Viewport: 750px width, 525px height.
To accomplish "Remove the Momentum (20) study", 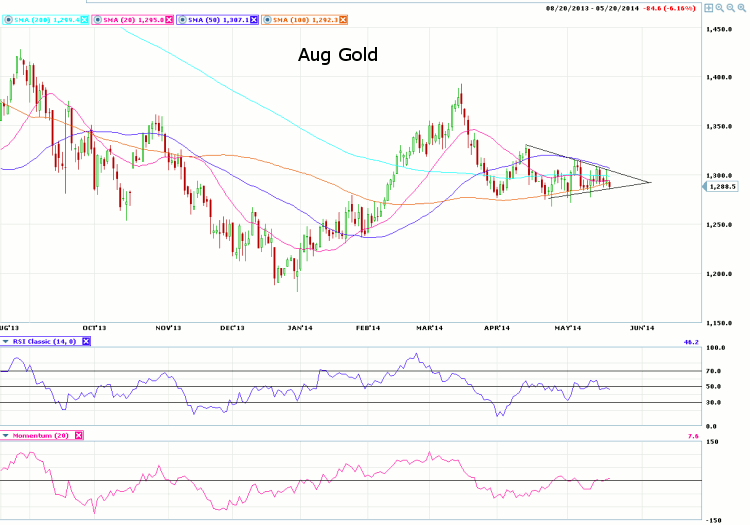I will pyautogui.click(x=79, y=435).
